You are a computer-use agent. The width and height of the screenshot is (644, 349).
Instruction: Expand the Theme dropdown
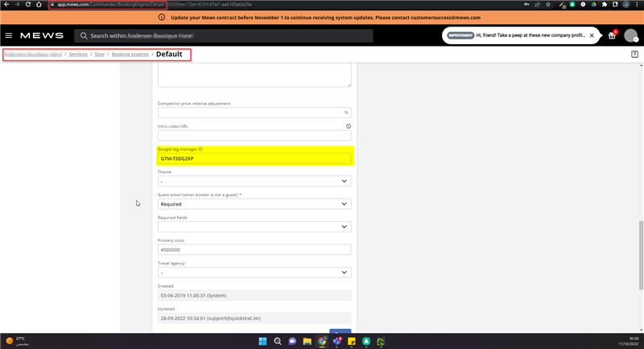pos(254,182)
